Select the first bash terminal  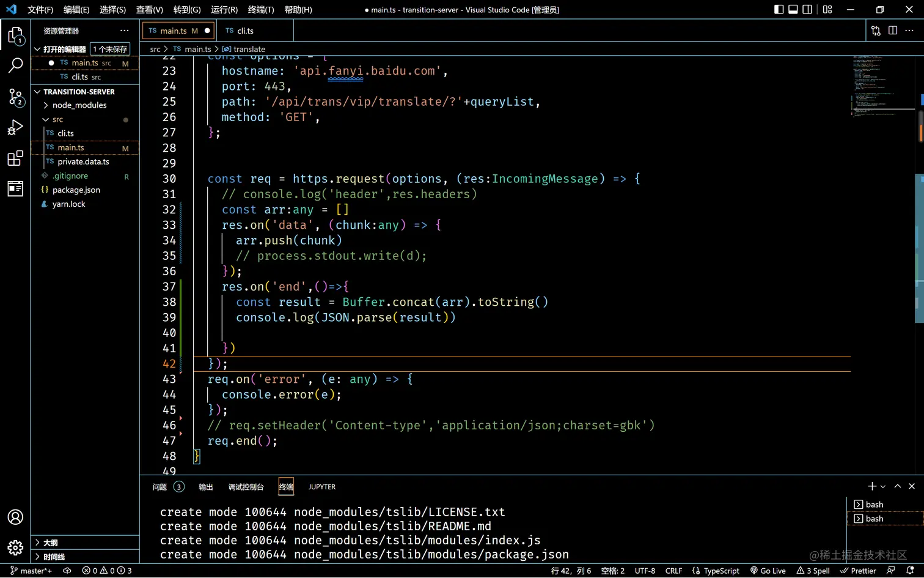point(886,505)
